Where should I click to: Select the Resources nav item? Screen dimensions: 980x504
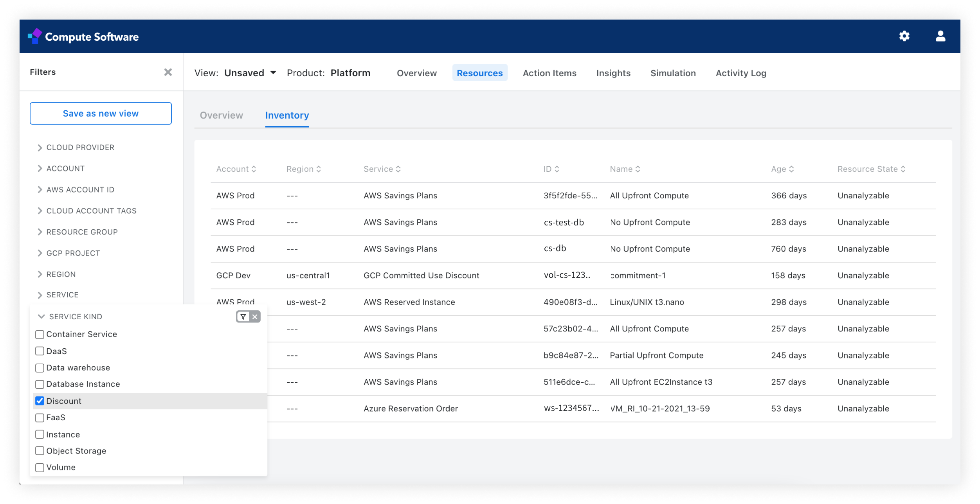pos(480,73)
